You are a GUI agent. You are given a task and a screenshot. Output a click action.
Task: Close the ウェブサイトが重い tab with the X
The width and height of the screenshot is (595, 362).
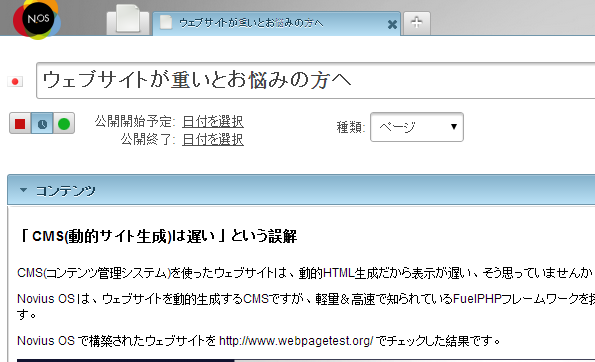coord(392,25)
